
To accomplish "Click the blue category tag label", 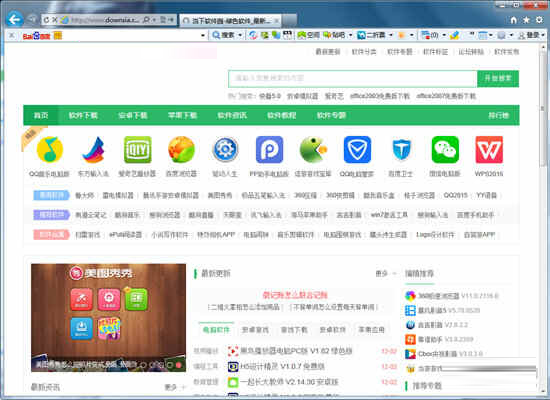I will (51, 195).
